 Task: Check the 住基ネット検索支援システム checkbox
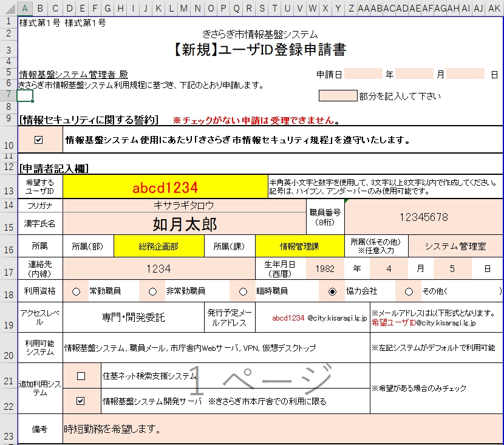point(81,376)
